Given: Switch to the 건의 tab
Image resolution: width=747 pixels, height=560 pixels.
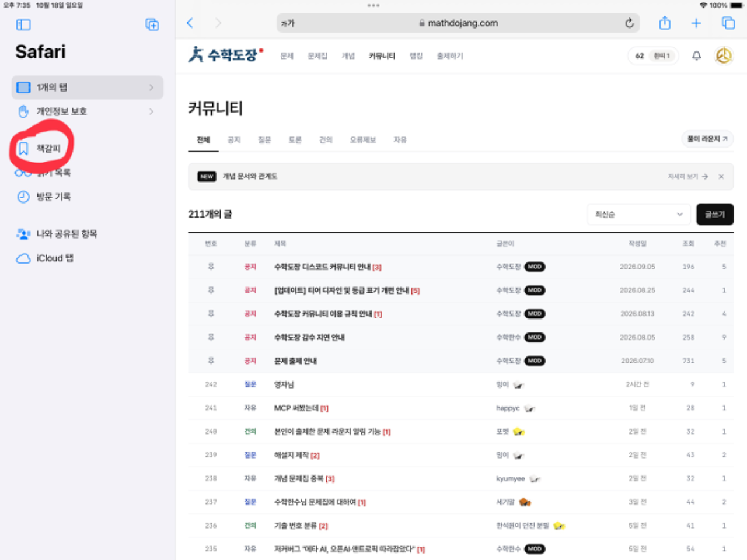Looking at the screenshot, I should [x=326, y=140].
